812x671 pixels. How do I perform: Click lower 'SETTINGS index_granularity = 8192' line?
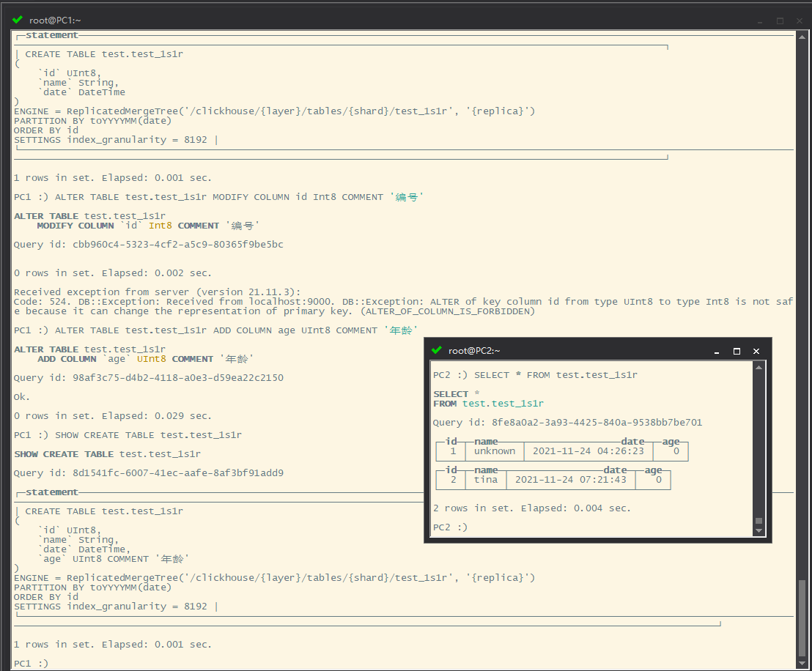[111, 606]
